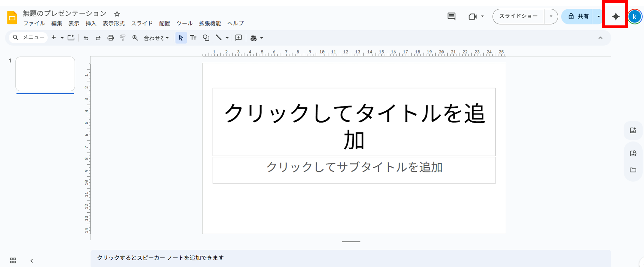The image size is (644, 267).
Task: Toggle grid view at bottom left
Action: pyautogui.click(x=13, y=260)
